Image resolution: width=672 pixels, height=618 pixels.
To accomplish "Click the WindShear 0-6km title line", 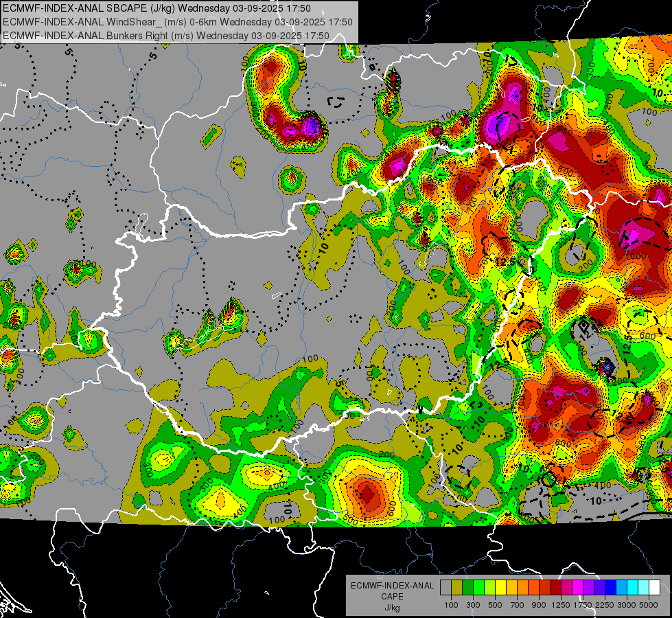I will coord(177,22).
